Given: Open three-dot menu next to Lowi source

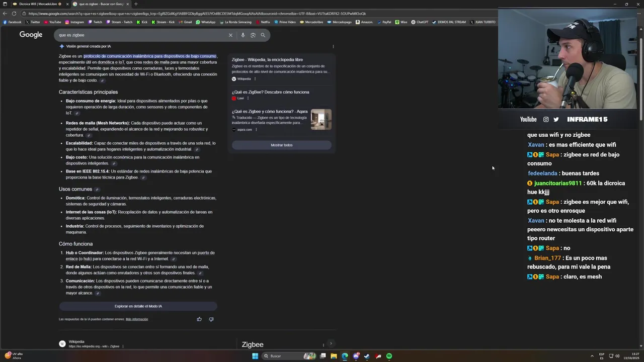Looking at the screenshot, I should coord(248,98).
